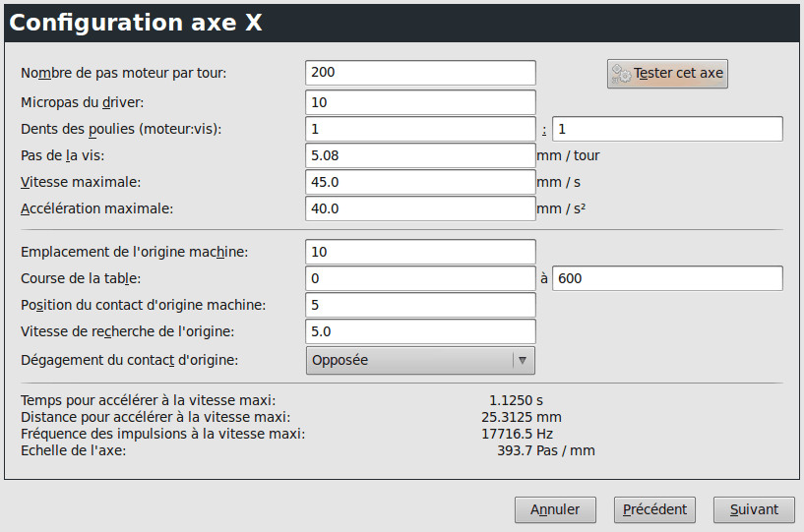
Task: Click the Course de la table label
Action: pos(81,279)
